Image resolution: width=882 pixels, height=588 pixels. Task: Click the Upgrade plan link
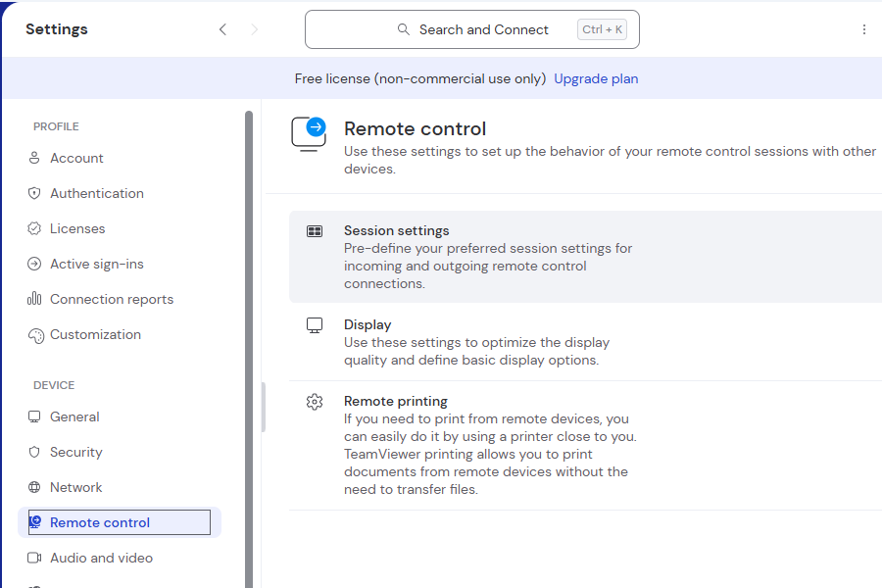(x=596, y=78)
